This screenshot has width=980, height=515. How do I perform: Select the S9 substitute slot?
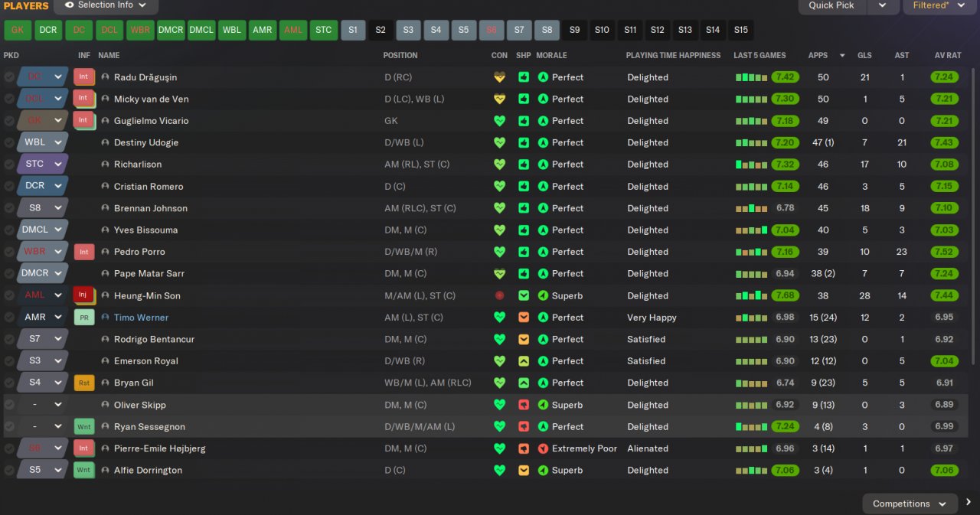click(x=575, y=30)
